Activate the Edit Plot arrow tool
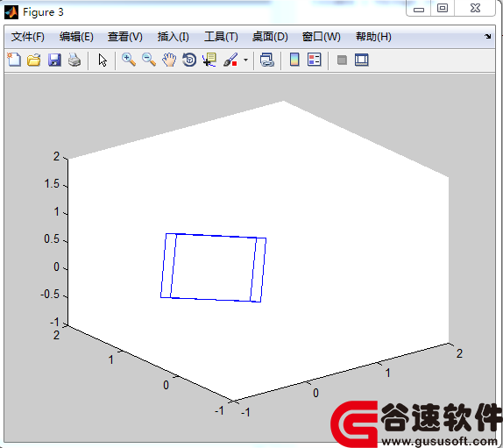This screenshot has height=448, width=503. (x=103, y=60)
